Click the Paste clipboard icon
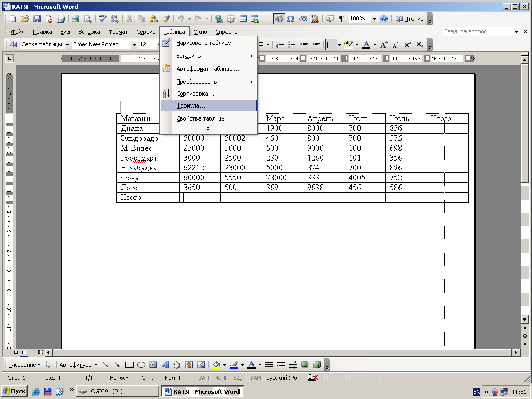This screenshot has height=399, width=532. pyautogui.click(x=154, y=19)
